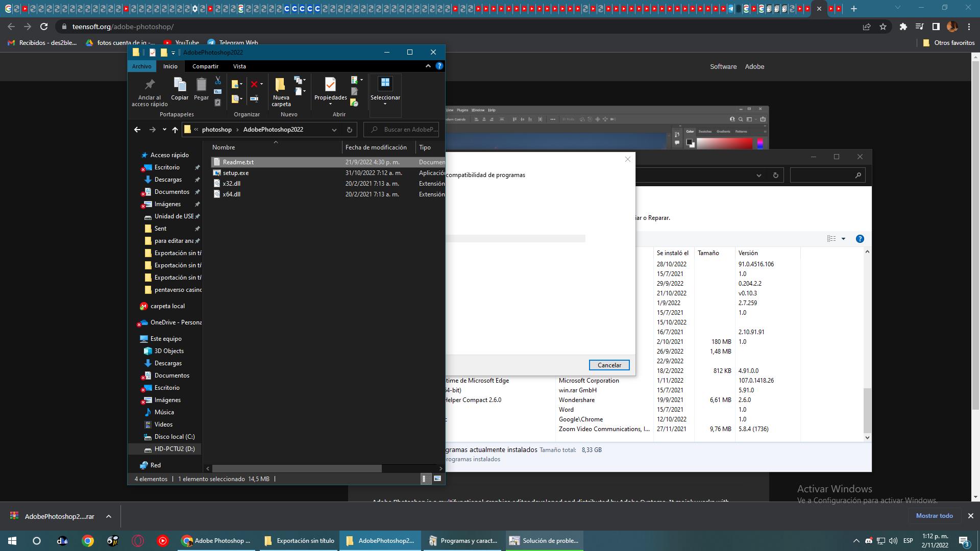Toggle large icons view in status bar

437,479
